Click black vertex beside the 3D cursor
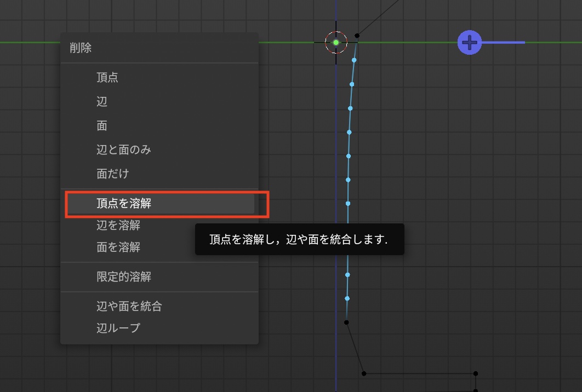The height and width of the screenshot is (392, 582). (x=357, y=35)
